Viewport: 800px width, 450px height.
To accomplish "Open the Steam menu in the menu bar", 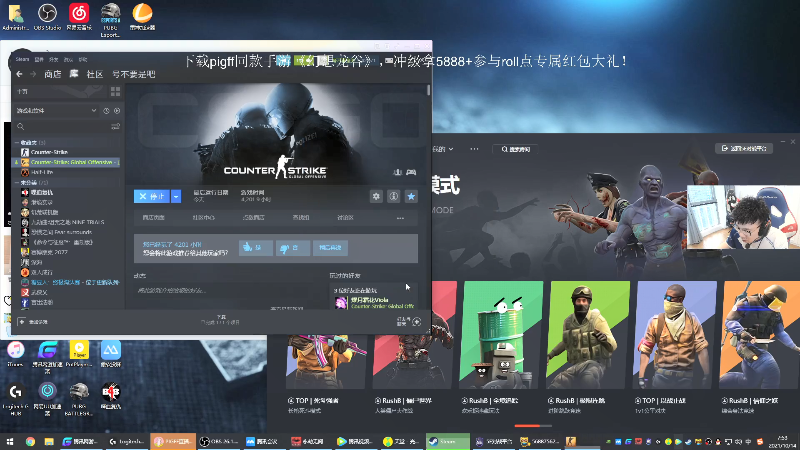I will click(22, 59).
